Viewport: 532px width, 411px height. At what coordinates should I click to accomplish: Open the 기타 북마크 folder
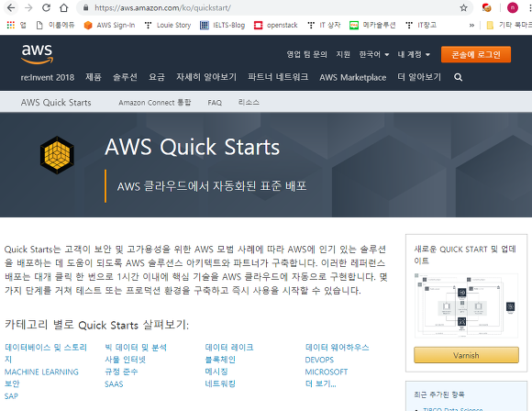[x=509, y=25]
